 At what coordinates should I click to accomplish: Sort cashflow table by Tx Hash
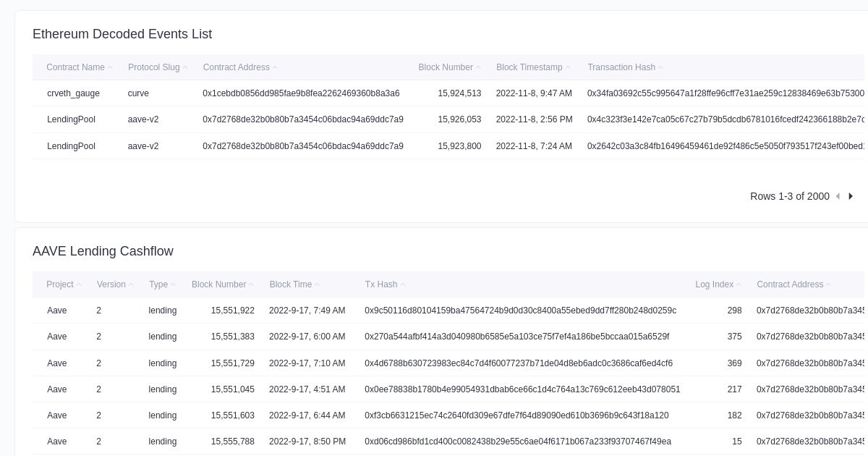click(381, 284)
